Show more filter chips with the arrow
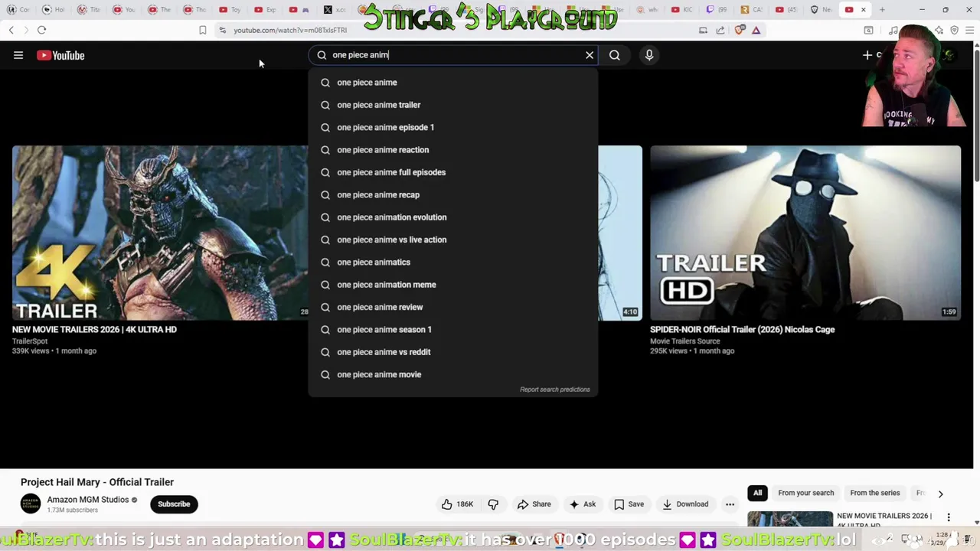Image resolution: width=980 pixels, height=551 pixels. (x=940, y=494)
